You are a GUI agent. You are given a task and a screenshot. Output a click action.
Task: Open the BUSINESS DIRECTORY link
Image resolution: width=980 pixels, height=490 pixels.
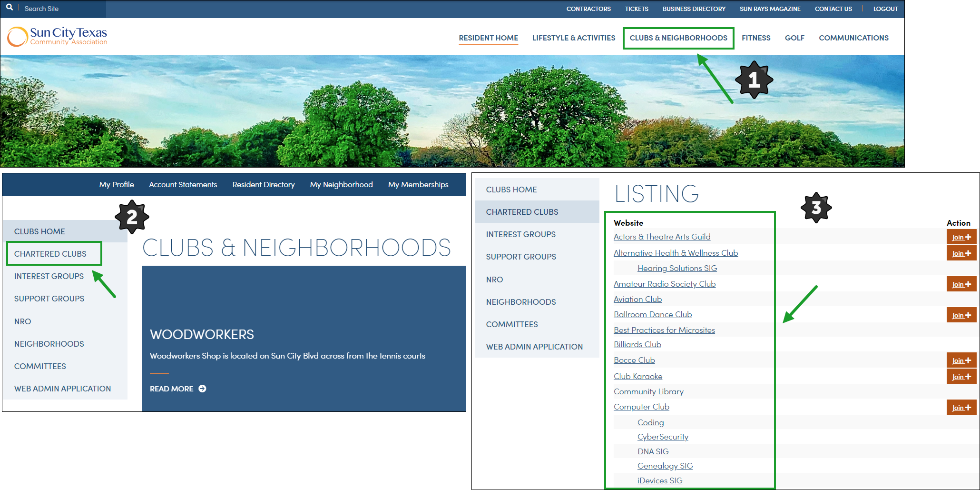click(x=694, y=9)
